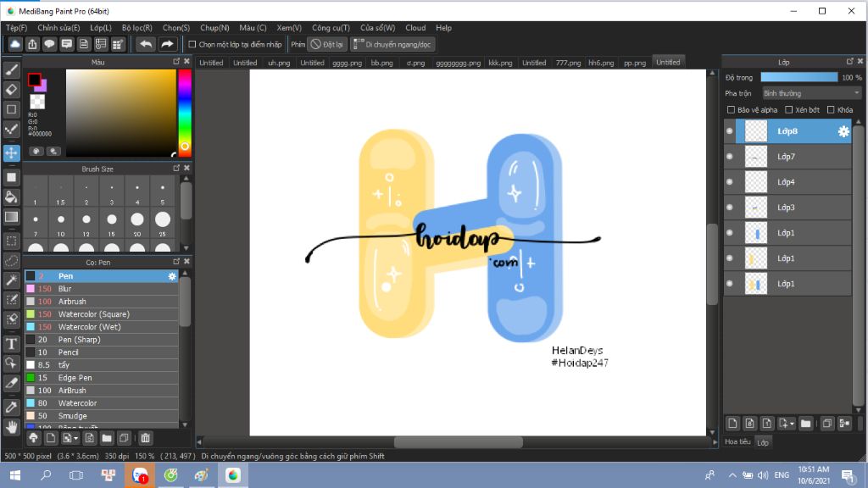Viewport: 868px width, 488px height.
Task: Click download cloud brush icon
Action: [33, 438]
